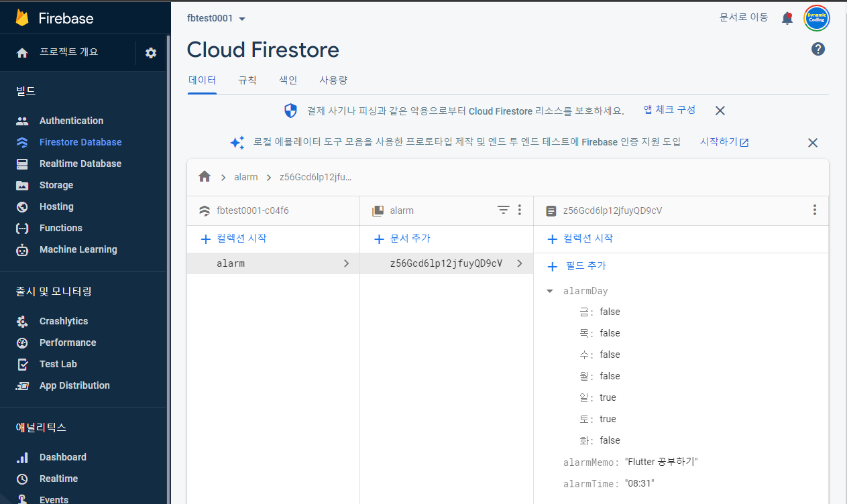Click the Machine Learning robot icon

coord(22,249)
